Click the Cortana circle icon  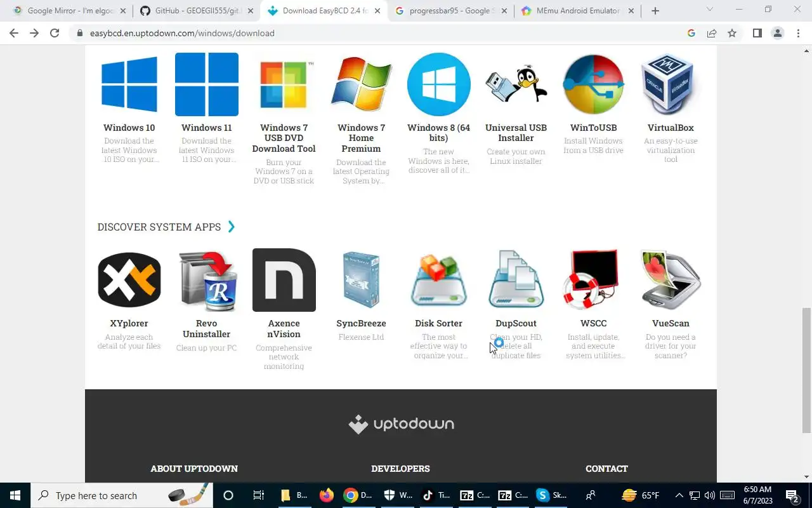pos(228,495)
